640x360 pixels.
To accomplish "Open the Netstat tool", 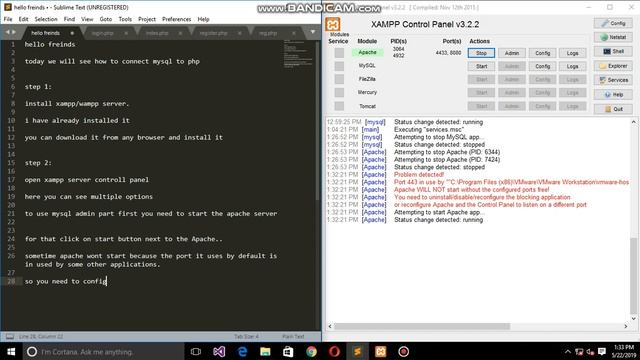I will (x=613, y=37).
